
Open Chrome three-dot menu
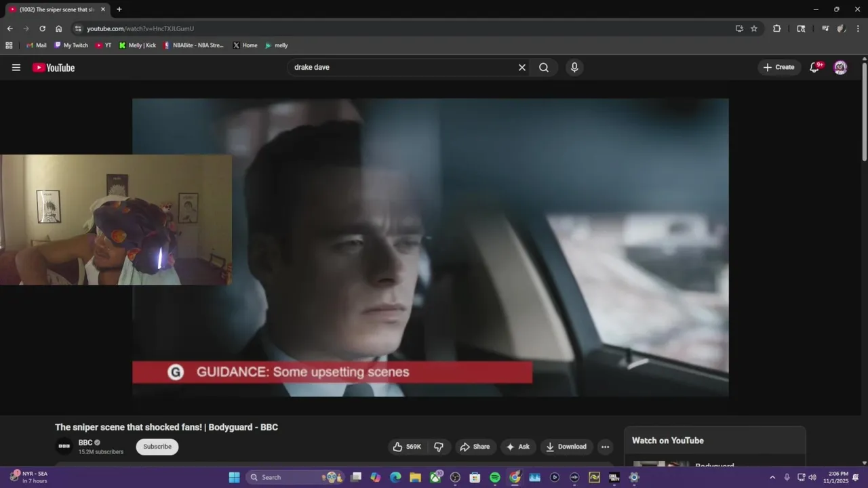(858, 28)
